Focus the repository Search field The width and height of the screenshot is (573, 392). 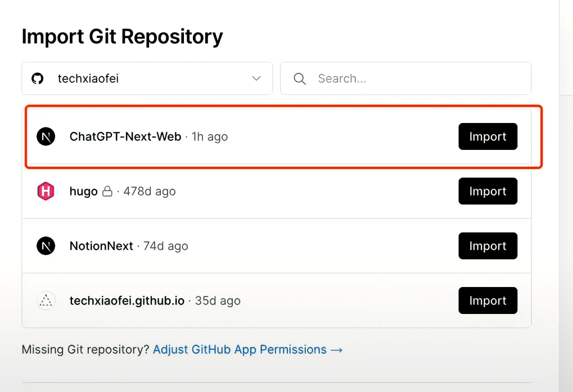tap(405, 79)
